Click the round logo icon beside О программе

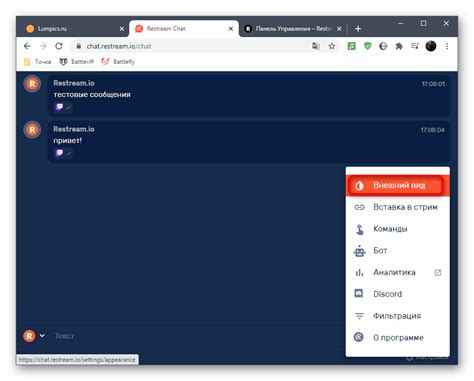359,337
